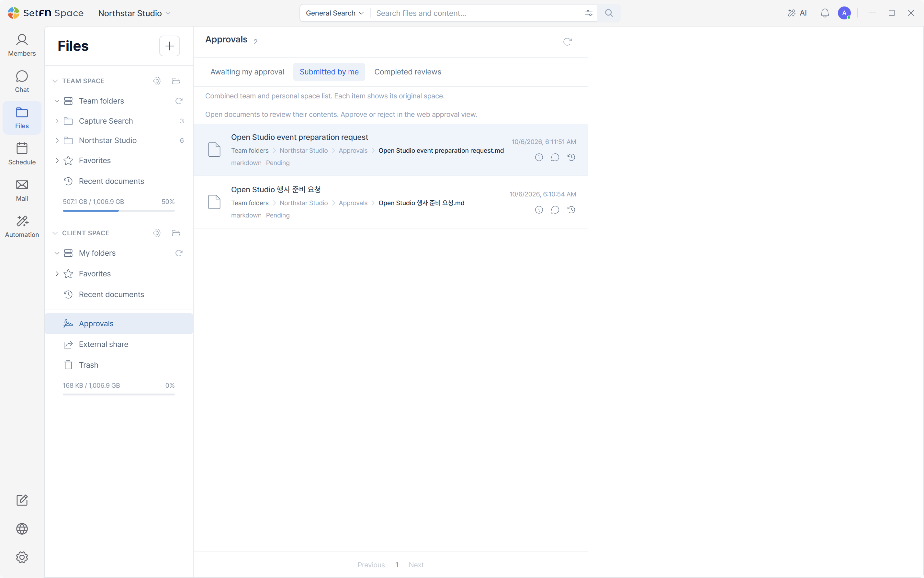Open the General Search type dropdown
Viewport: 924px width, 578px height.
coord(335,13)
